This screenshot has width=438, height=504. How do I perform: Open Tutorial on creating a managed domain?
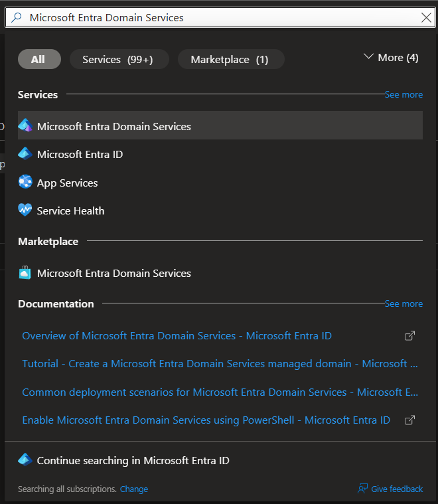coord(219,364)
